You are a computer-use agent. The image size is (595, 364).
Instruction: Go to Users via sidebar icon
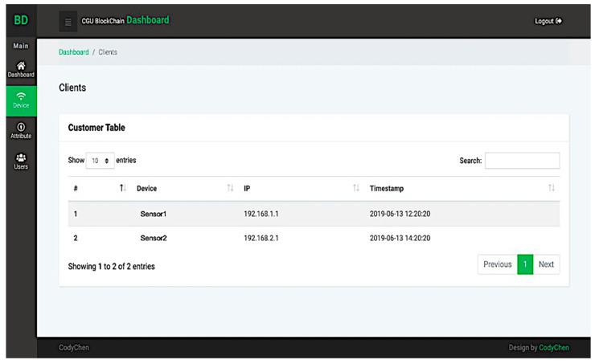(20, 162)
